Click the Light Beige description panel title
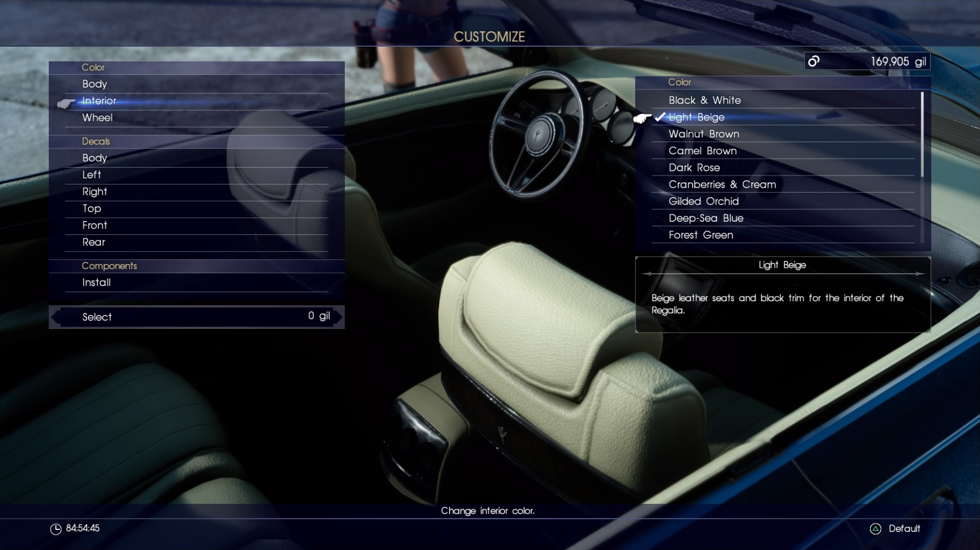This screenshot has width=980, height=550. (x=782, y=265)
